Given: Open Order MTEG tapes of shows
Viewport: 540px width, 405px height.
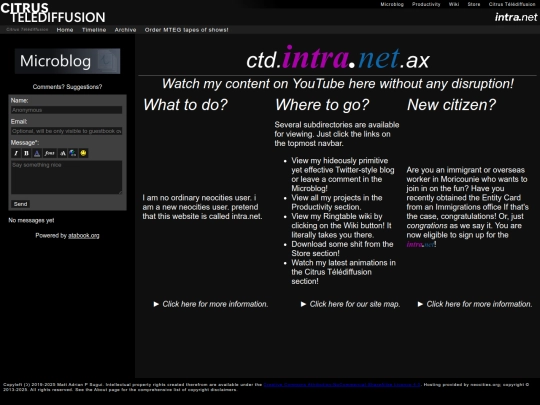Looking at the screenshot, I should [x=186, y=30].
